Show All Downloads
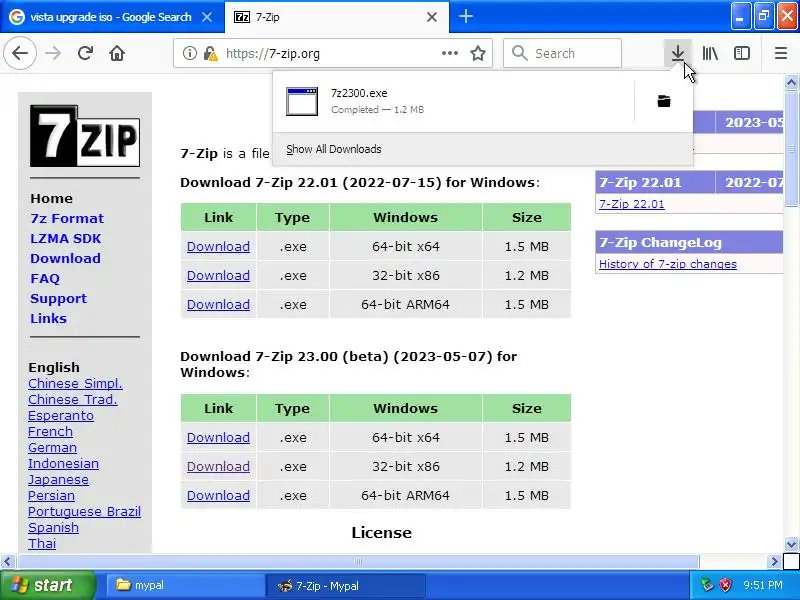 click(x=334, y=149)
